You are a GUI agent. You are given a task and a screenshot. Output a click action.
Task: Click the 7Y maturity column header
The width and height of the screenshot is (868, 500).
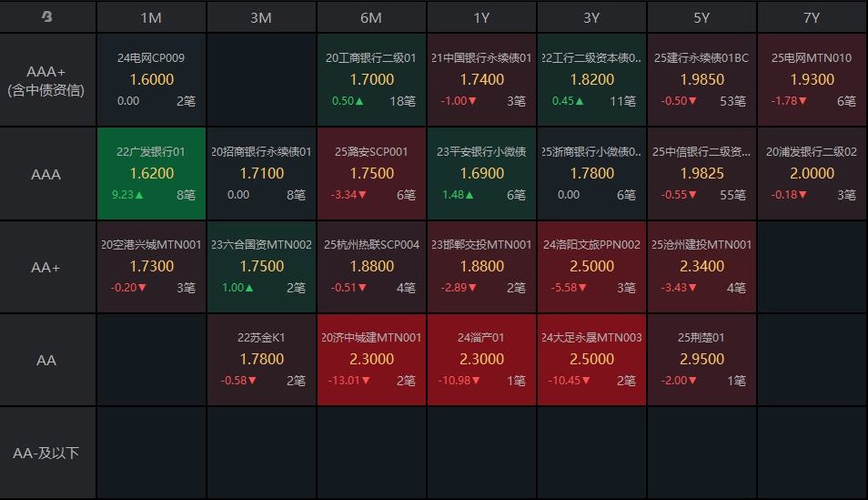tap(812, 17)
